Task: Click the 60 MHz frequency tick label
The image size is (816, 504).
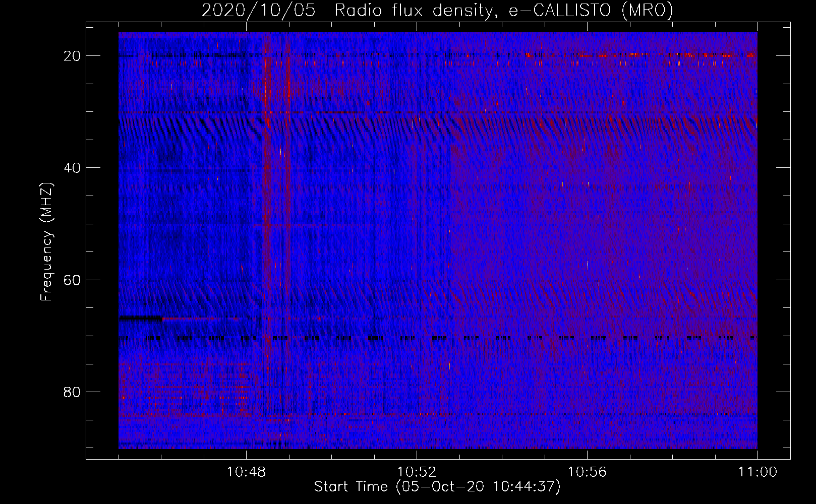Action: [x=72, y=280]
